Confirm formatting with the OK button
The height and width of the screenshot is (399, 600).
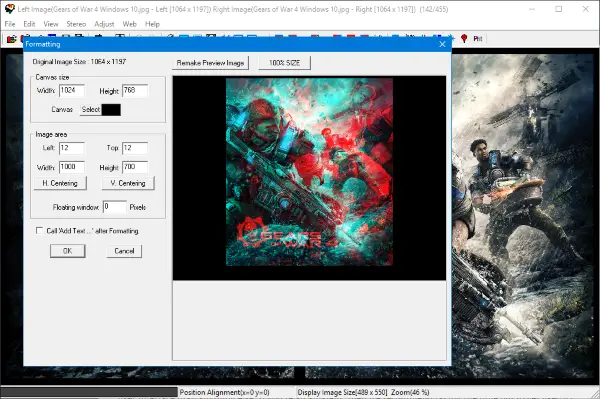67,251
